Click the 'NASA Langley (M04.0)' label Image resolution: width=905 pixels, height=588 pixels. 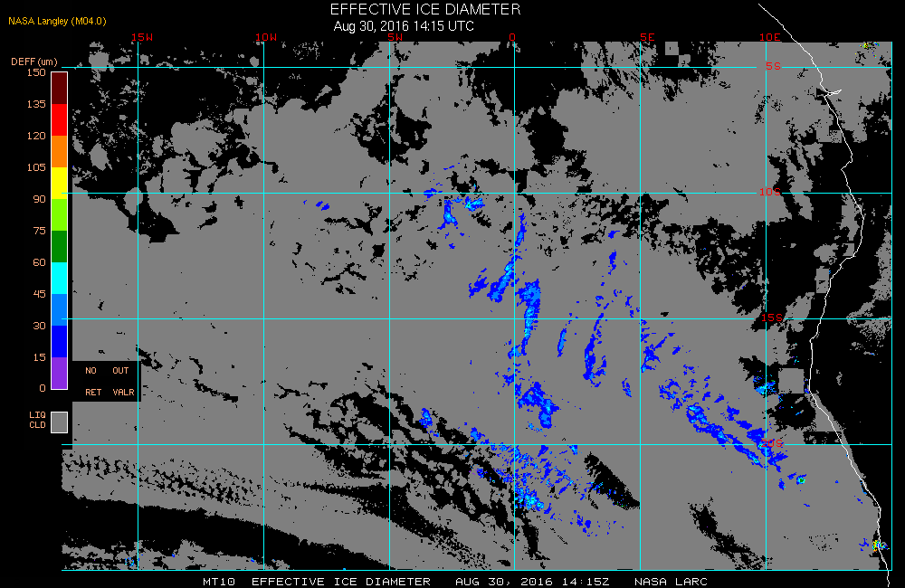57,22
